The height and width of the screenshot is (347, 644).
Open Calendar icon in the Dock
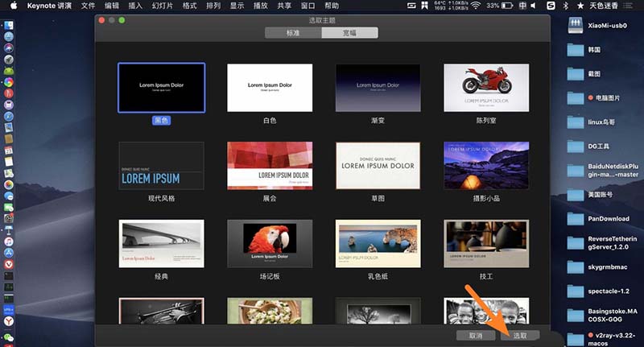[x=9, y=151]
